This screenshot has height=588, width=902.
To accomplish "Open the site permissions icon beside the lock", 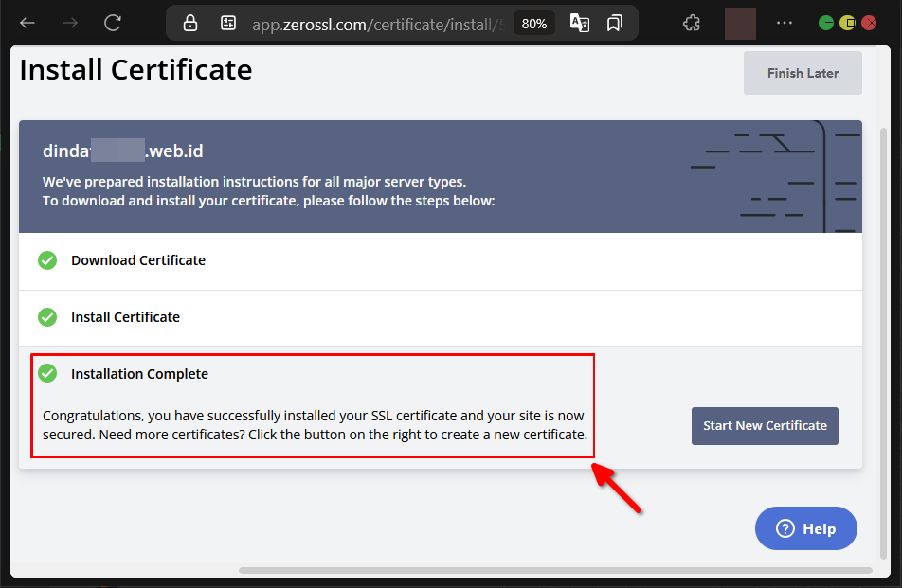I will click(228, 23).
